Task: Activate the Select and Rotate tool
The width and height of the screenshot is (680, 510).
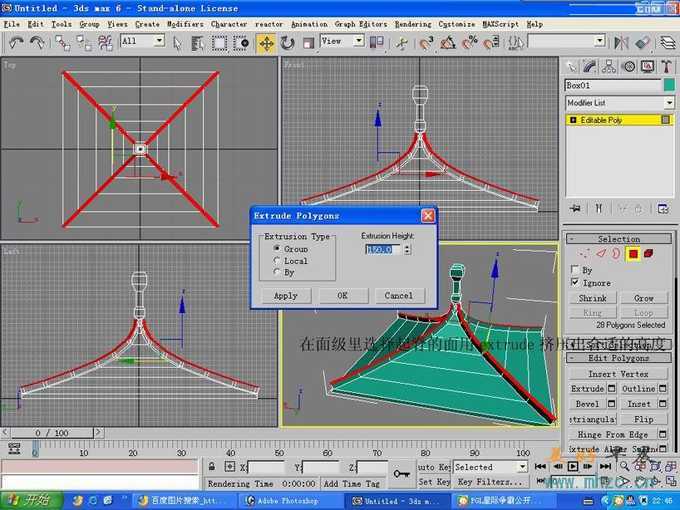Action: click(x=288, y=42)
